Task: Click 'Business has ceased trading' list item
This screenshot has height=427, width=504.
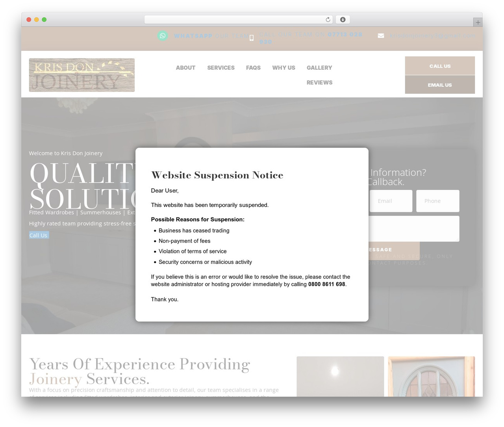Action: 194,231
